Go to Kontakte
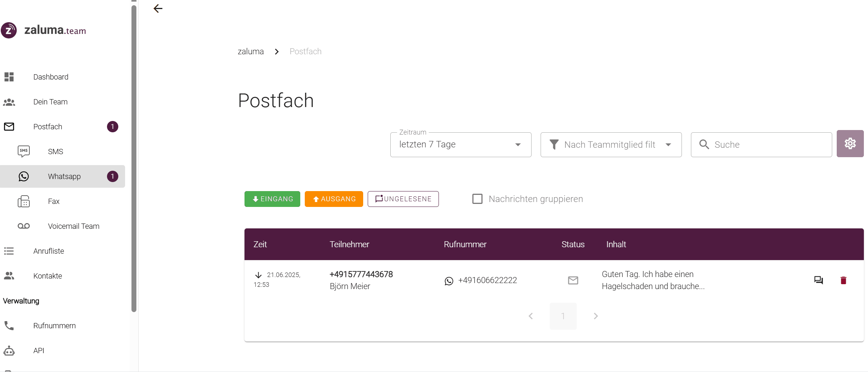This screenshot has width=868, height=372. point(63,276)
